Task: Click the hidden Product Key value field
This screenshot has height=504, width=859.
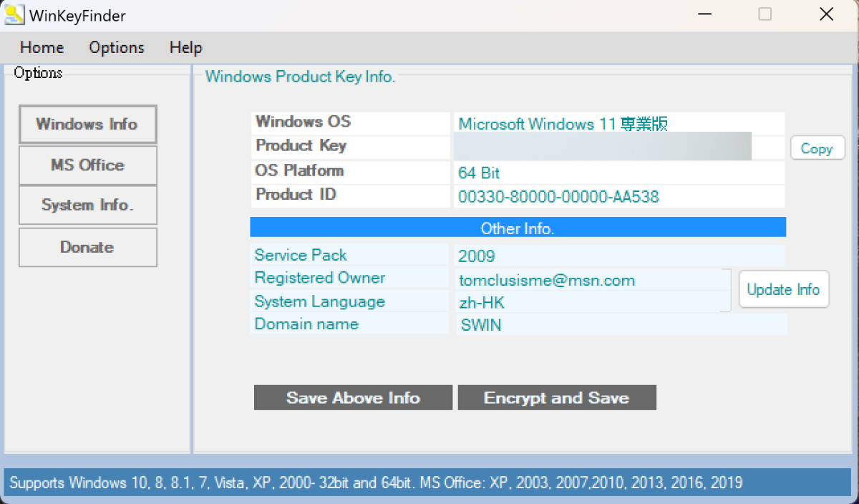Action: [x=602, y=146]
